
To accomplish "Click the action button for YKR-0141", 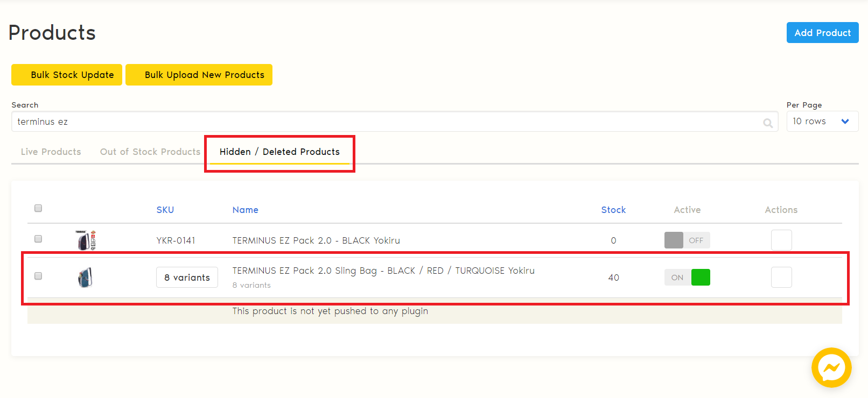I will 781,240.
